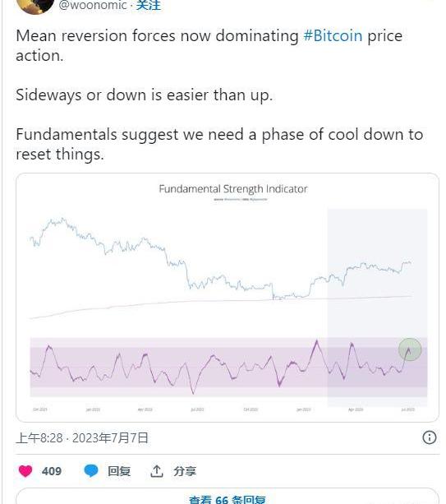
Task: Open the woonomic profile avatar
Action: (34, 7)
